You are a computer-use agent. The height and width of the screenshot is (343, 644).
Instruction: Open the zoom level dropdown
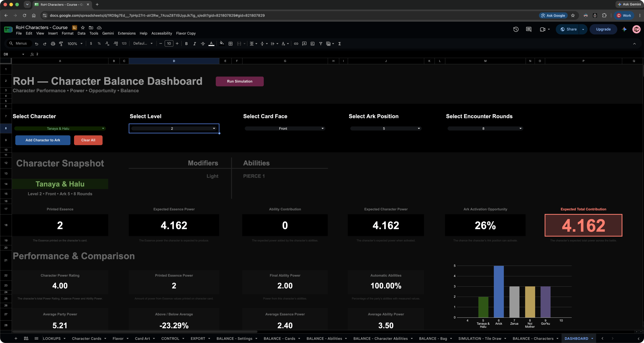point(75,44)
